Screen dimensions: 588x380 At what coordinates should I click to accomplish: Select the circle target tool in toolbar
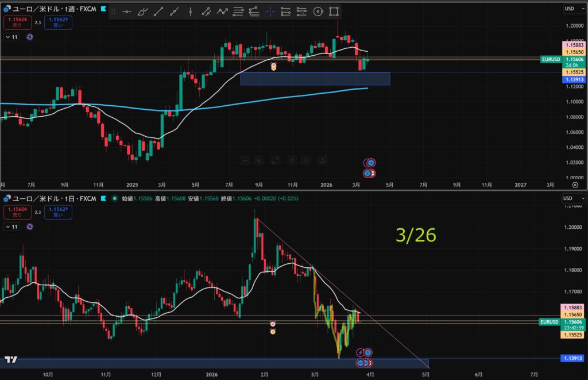[318, 11]
